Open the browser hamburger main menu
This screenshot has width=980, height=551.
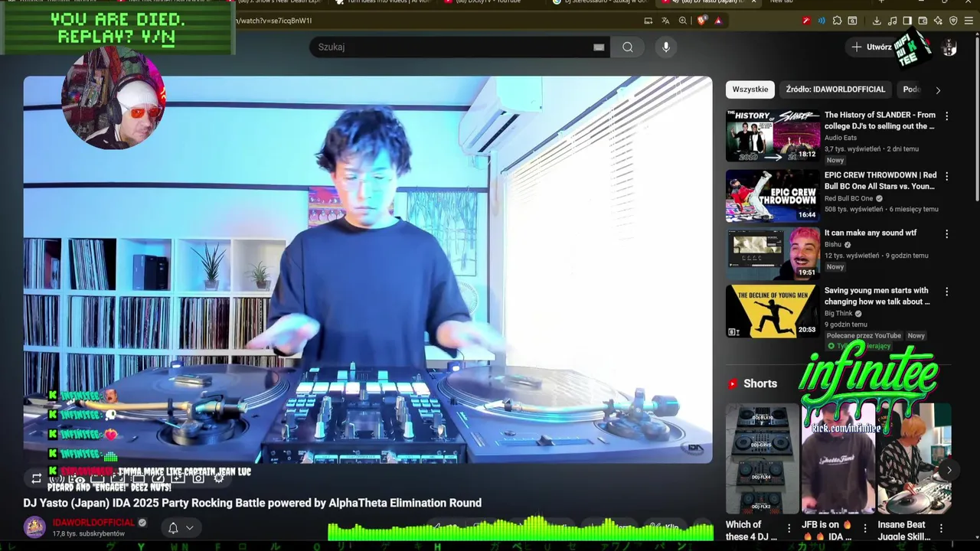[969, 21]
